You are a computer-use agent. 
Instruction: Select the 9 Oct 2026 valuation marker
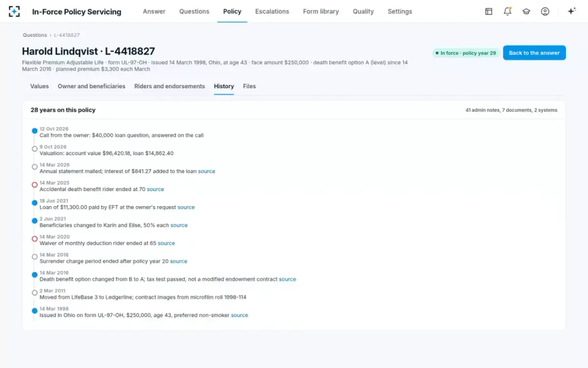pos(35,149)
